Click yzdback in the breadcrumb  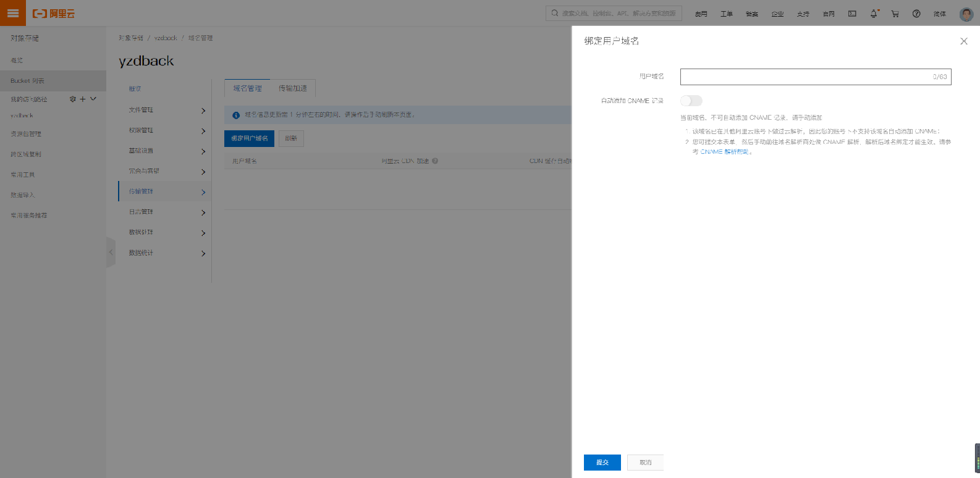coord(166,38)
